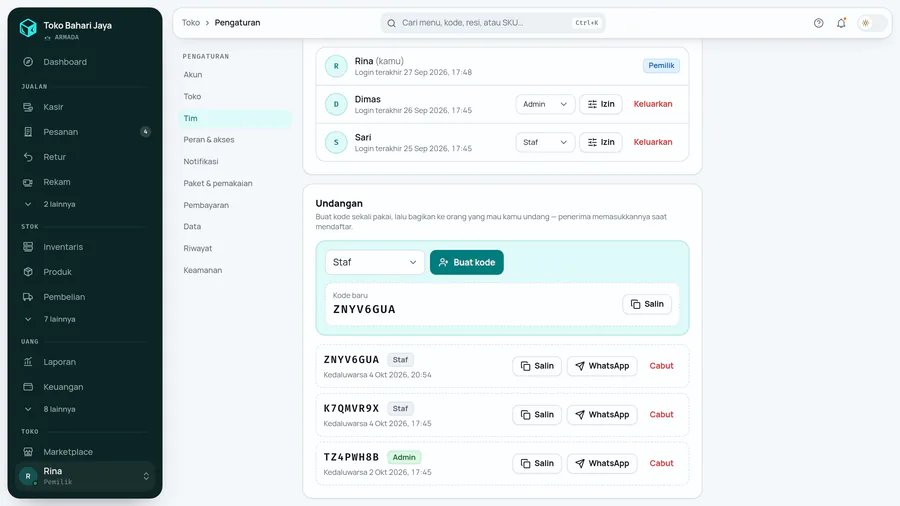
Task: Open the notifications bell
Action: [x=841, y=23]
